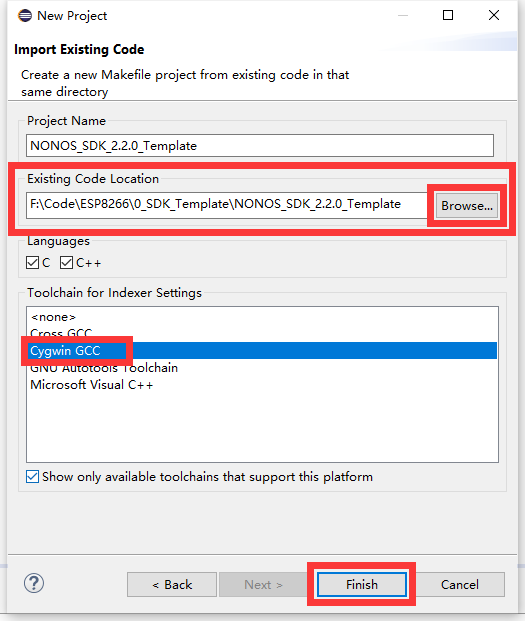
Task: Click the Finish button
Action: click(361, 584)
